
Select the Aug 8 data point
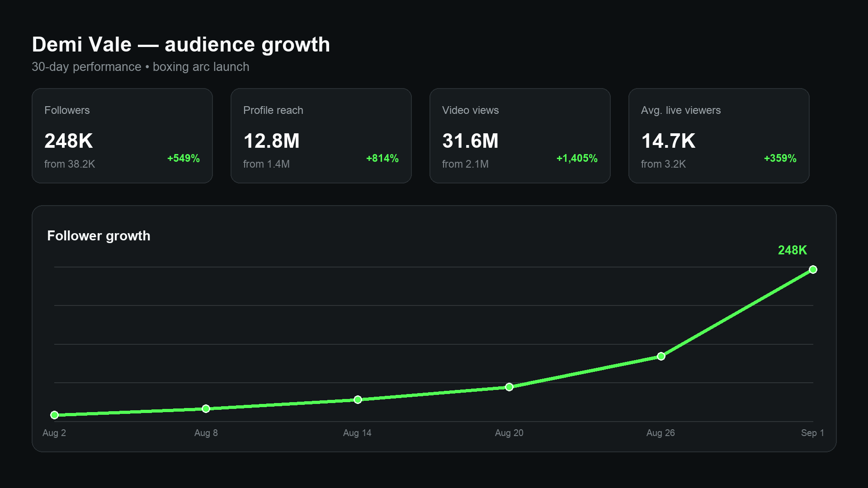point(206,408)
